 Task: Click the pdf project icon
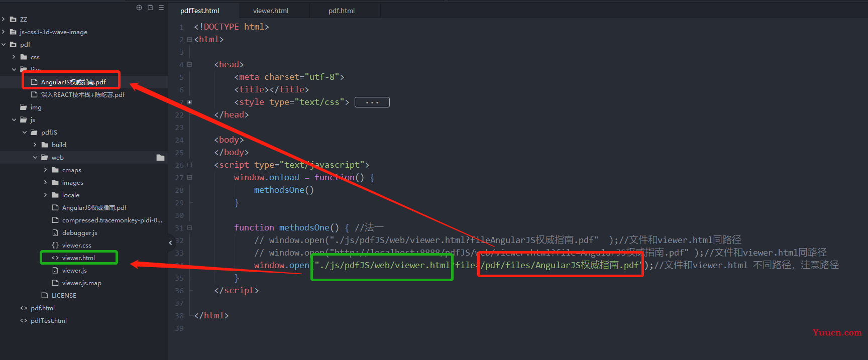pyautogui.click(x=13, y=45)
